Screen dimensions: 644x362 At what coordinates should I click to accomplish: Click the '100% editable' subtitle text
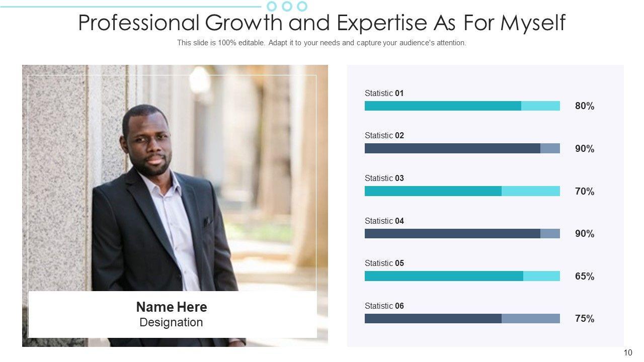(x=321, y=43)
